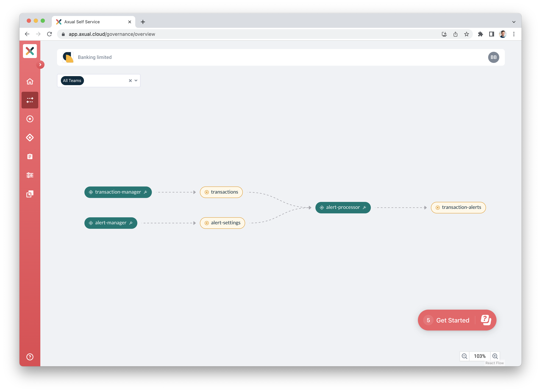Click the Axual logo in sidebar
Viewport: 541px width, 392px height.
point(30,51)
